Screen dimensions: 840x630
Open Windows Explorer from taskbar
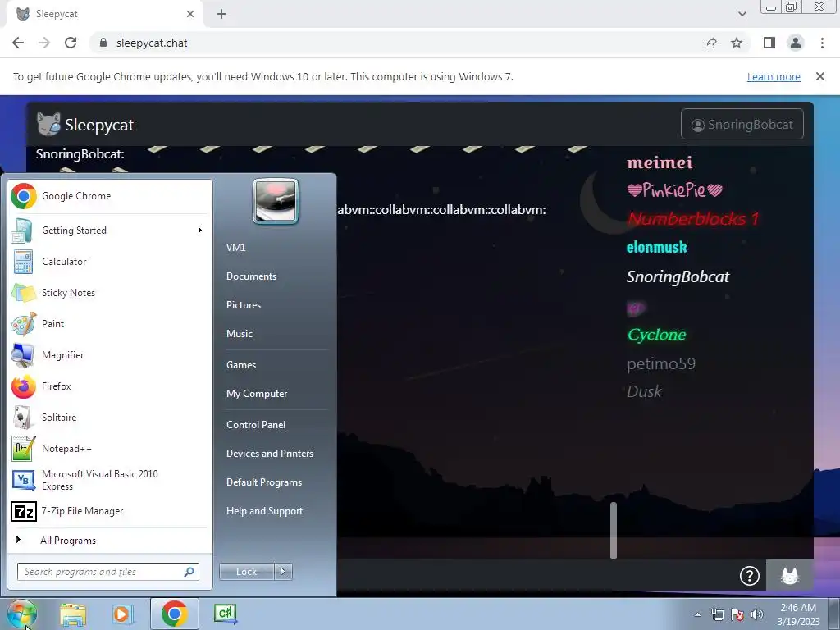tap(73, 614)
